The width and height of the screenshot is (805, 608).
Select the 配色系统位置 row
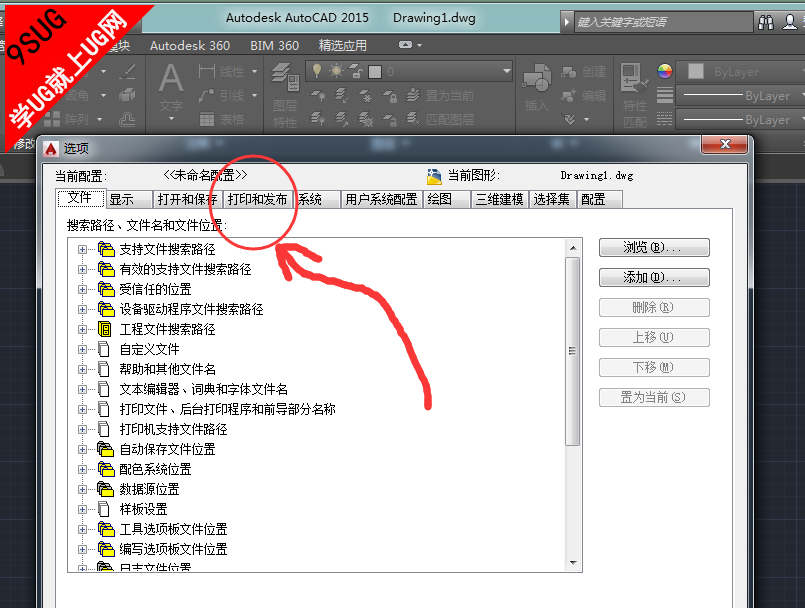click(155, 470)
